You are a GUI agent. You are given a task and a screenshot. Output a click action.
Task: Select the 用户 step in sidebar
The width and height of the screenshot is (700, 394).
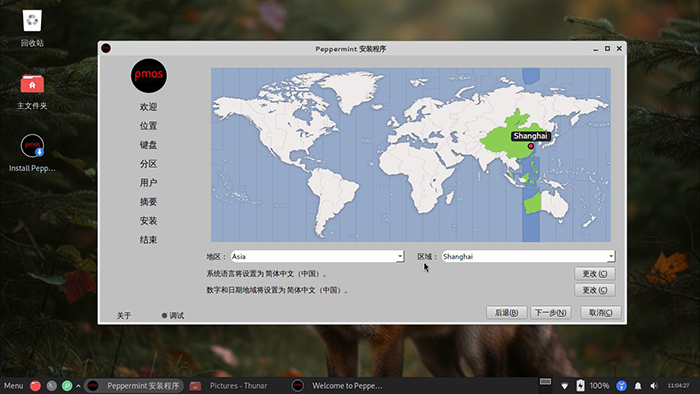[x=148, y=182]
